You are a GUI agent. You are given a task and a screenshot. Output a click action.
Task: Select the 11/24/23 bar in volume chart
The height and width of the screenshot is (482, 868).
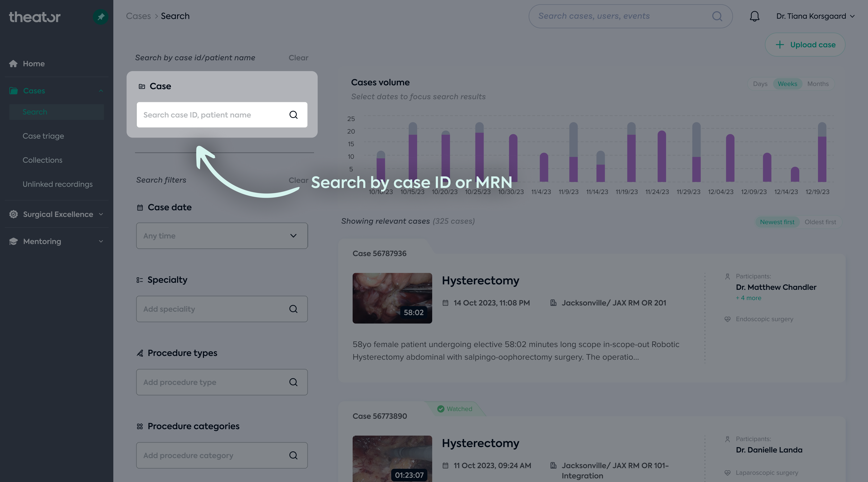[661, 156]
